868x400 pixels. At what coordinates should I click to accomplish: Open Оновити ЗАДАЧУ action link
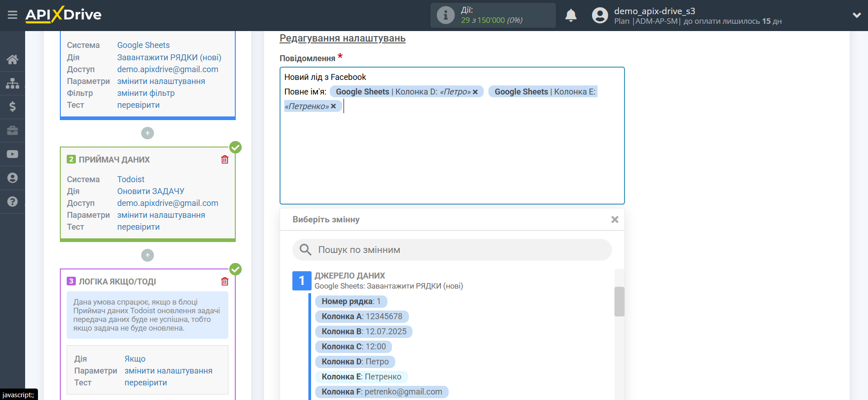click(151, 191)
